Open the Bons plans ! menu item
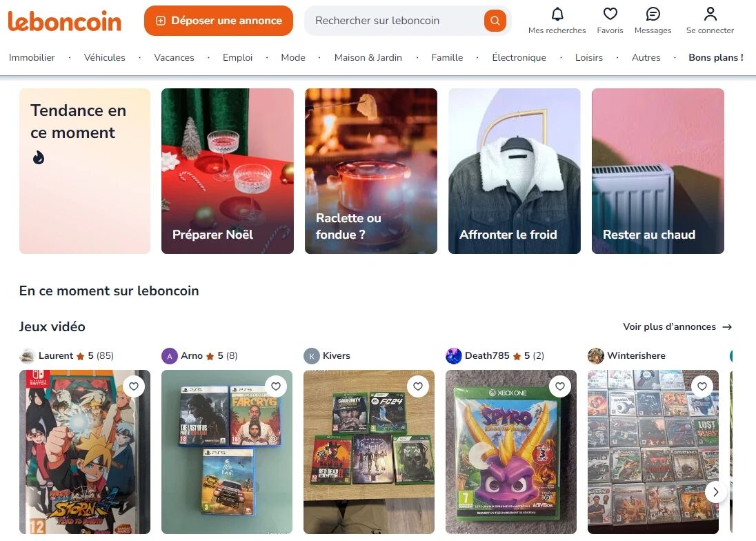 (715, 58)
